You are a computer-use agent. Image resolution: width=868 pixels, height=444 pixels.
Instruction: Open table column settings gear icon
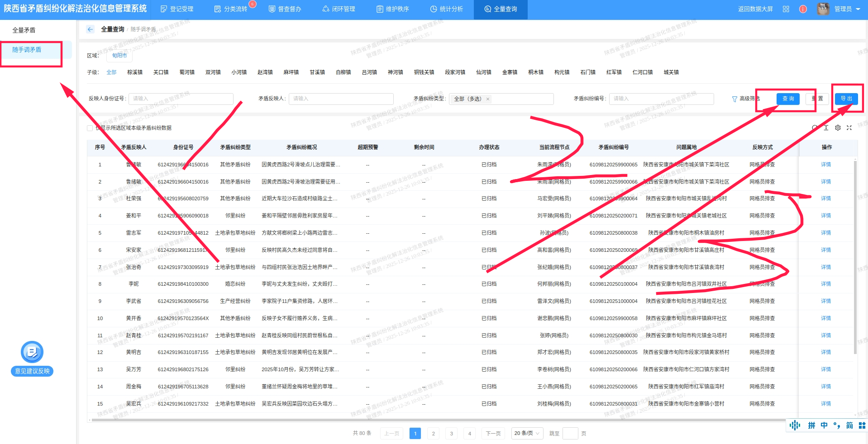(838, 128)
